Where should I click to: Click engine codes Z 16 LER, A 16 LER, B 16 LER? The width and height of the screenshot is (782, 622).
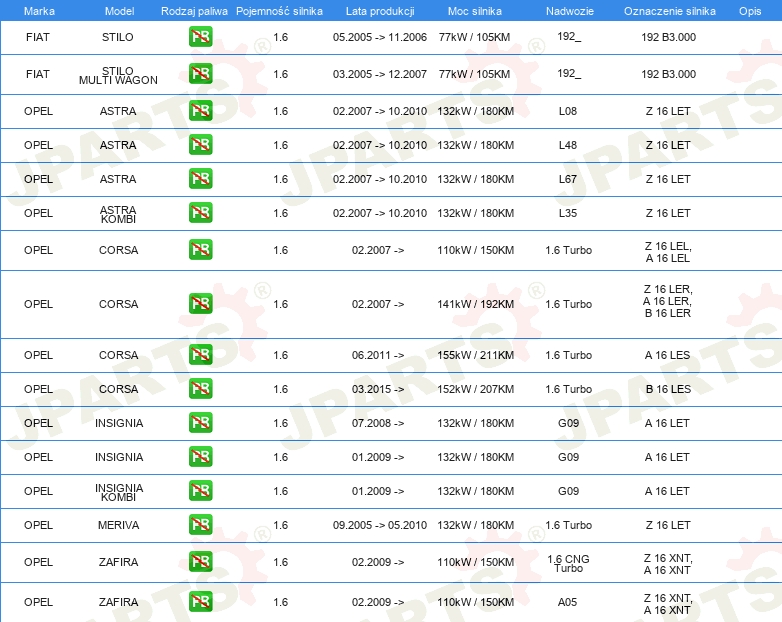click(x=667, y=301)
